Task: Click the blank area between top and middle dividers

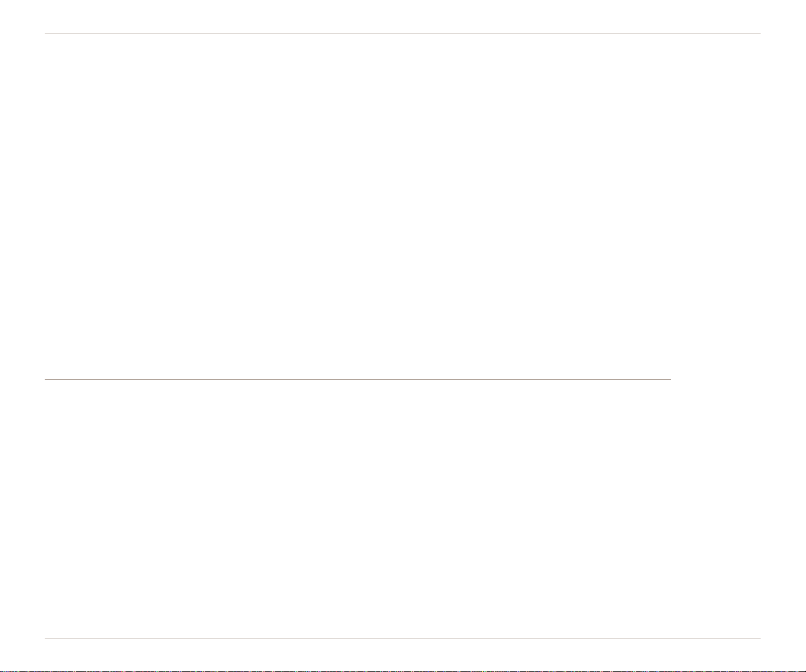Action: coord(403,206)
